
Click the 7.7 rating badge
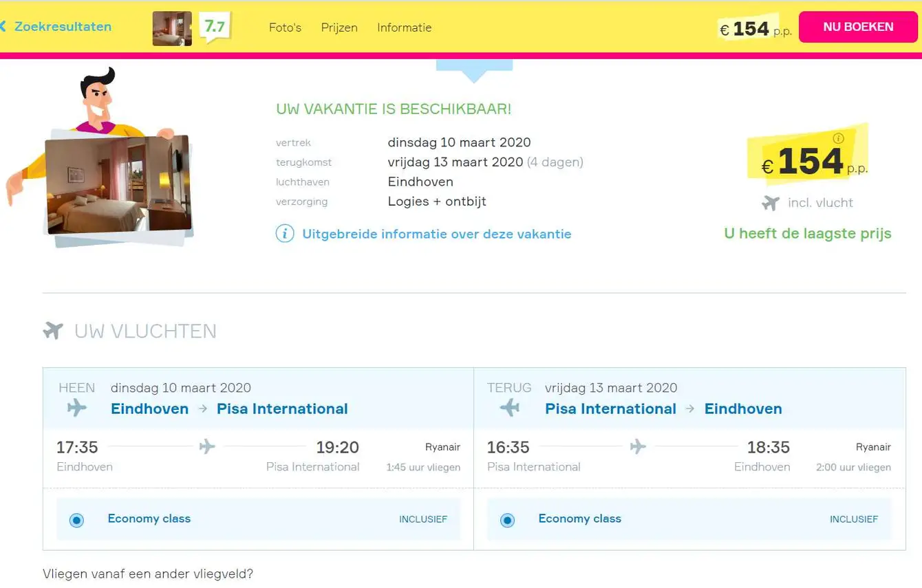pos(215,28)
